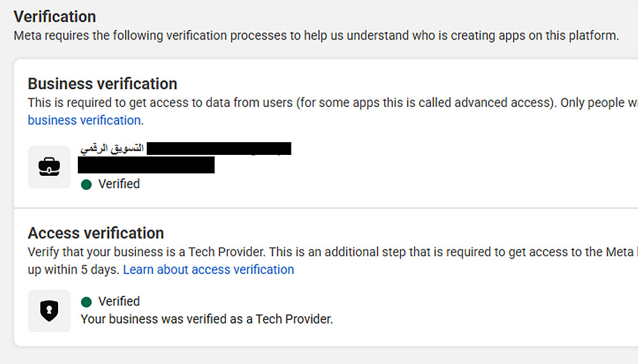This screenshot has width=638, height=364.
Task: Click the Verification page heading
Action: 55,17
